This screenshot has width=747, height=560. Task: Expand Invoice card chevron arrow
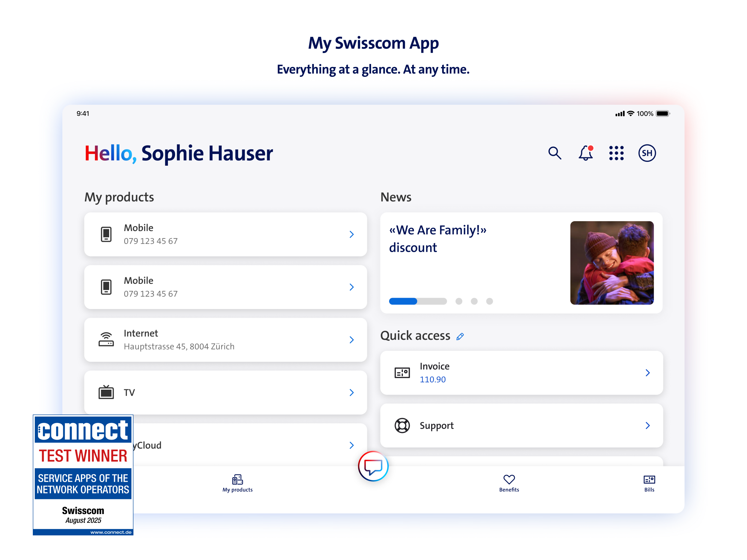[648, 373]
